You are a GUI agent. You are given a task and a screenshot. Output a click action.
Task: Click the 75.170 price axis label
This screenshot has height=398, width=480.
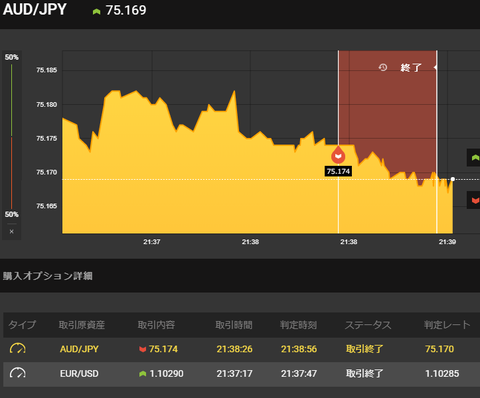pos(47,172)
